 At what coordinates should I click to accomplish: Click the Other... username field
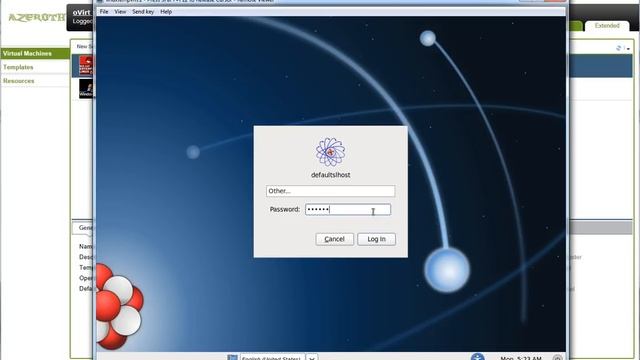330,191
